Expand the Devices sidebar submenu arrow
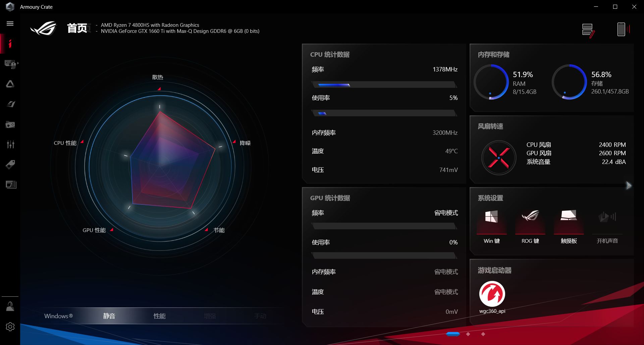The width and height of the screenshot is (644, 345). 18,63
